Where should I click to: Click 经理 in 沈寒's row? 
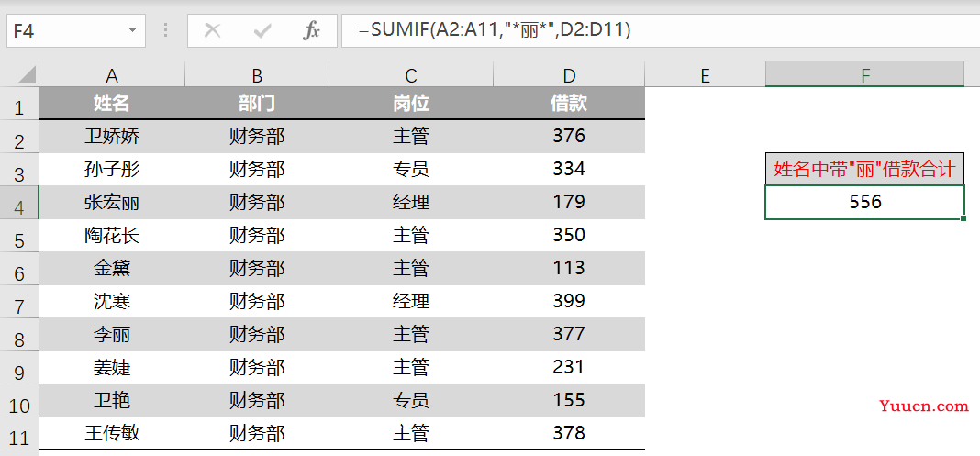tap(410, 301)
